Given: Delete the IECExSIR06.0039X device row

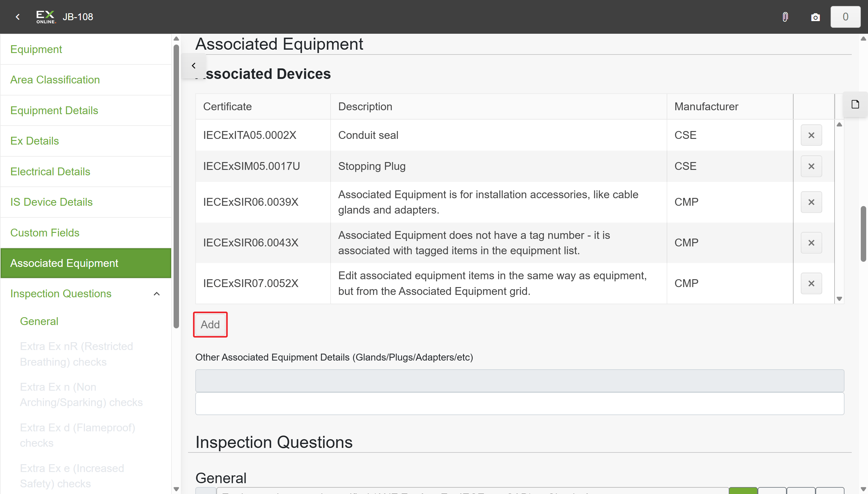Looking at the screenshot, I should (811, 202).
